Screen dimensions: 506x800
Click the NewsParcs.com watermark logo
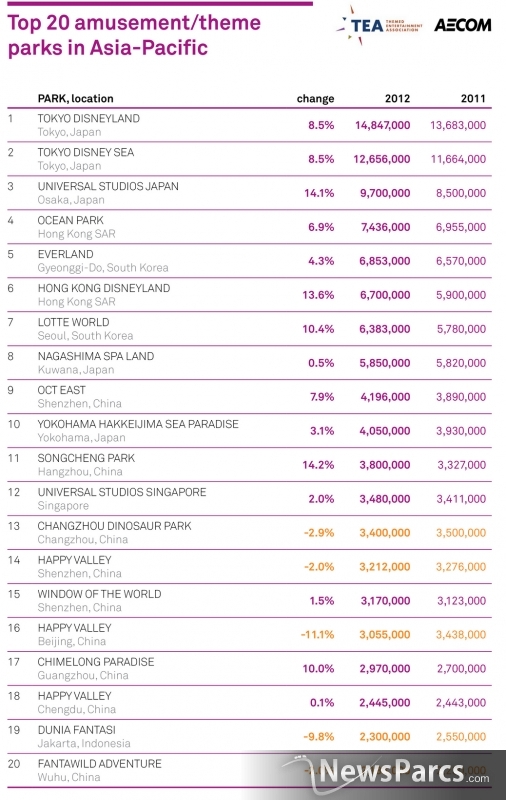click(x=388, y=772)
